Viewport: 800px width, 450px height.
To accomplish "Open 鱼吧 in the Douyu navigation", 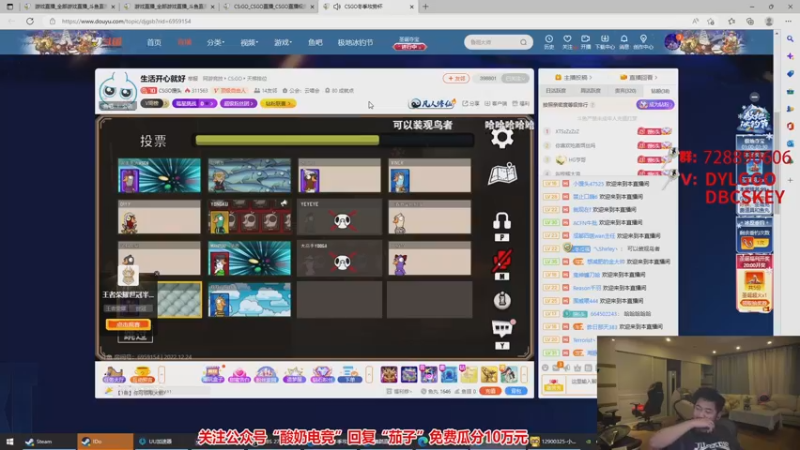I will click(315, 42).
